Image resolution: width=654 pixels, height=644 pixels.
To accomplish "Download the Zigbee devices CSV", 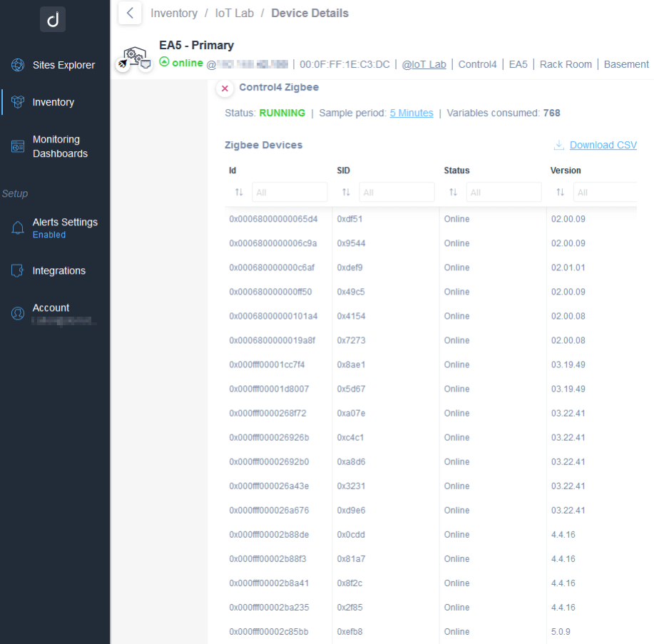I will [x=603, y=145].
